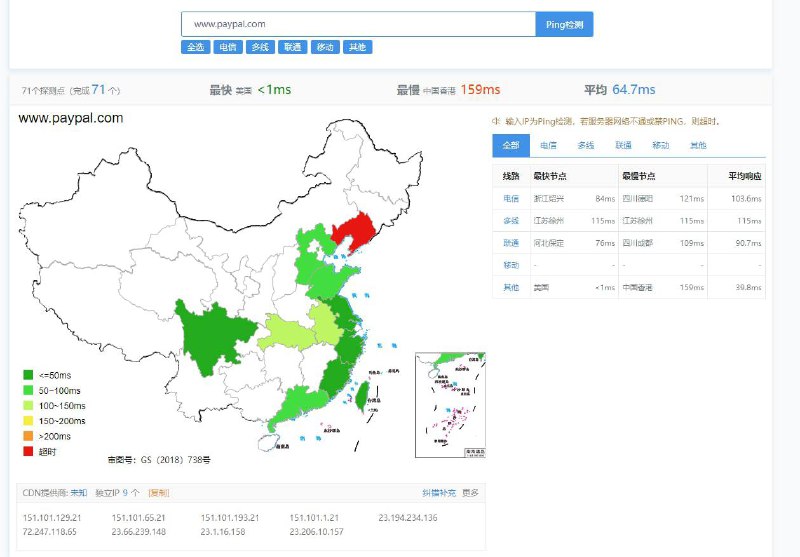Image resolution: width=800 pixels, height=557 pixels.
Task: Switch to the 联通 tab above the table
Action: (x=623, y=145)
